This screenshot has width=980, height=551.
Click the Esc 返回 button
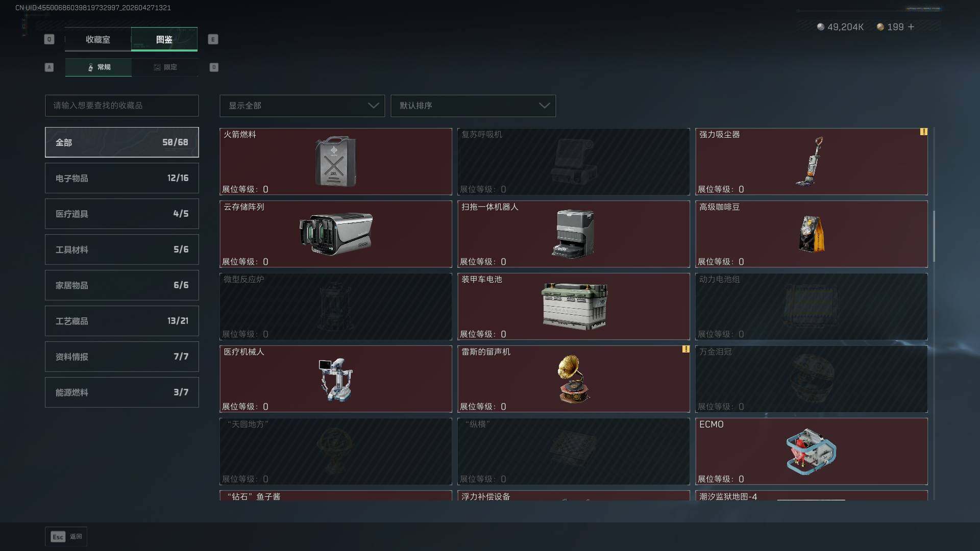66,537
